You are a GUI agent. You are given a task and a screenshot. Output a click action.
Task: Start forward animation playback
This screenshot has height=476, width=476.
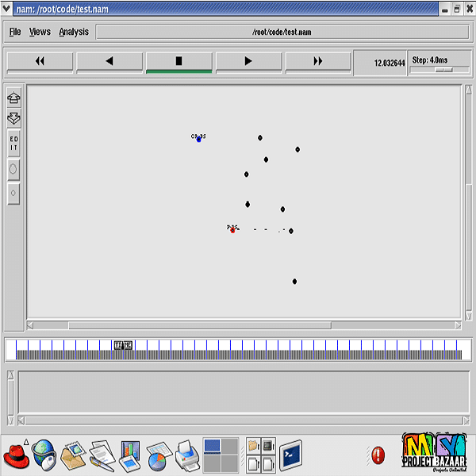coord(248,61)
